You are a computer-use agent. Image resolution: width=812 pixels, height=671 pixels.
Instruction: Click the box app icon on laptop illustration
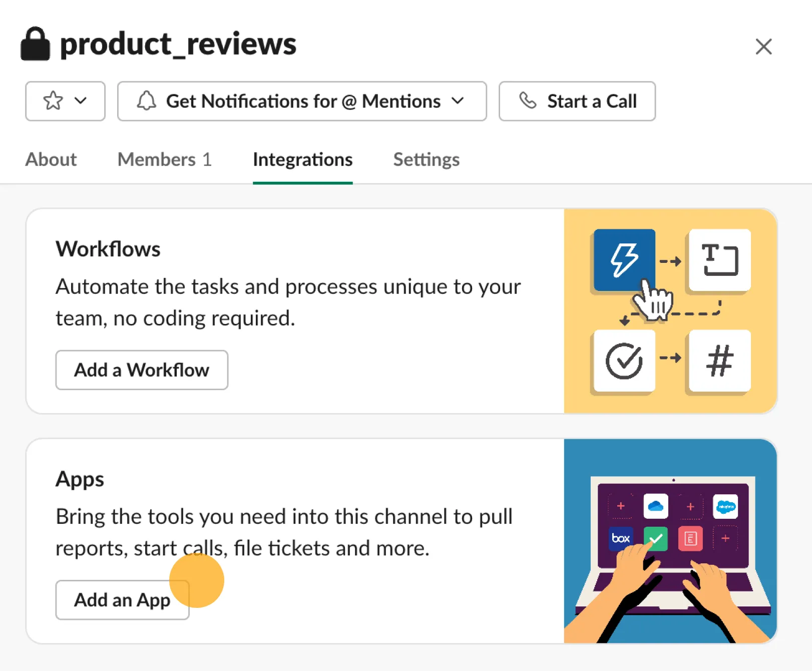tap(621, 538)
